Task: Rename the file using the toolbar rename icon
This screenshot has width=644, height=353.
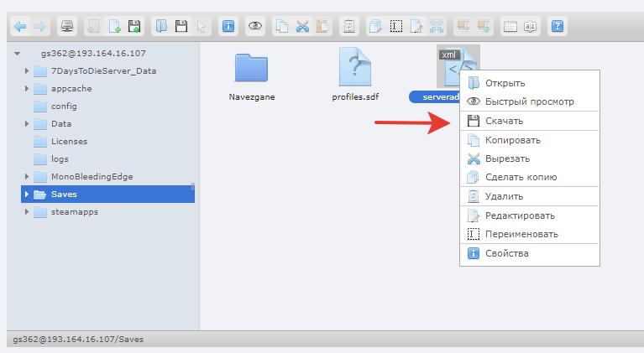Action: tap(396, 27)
